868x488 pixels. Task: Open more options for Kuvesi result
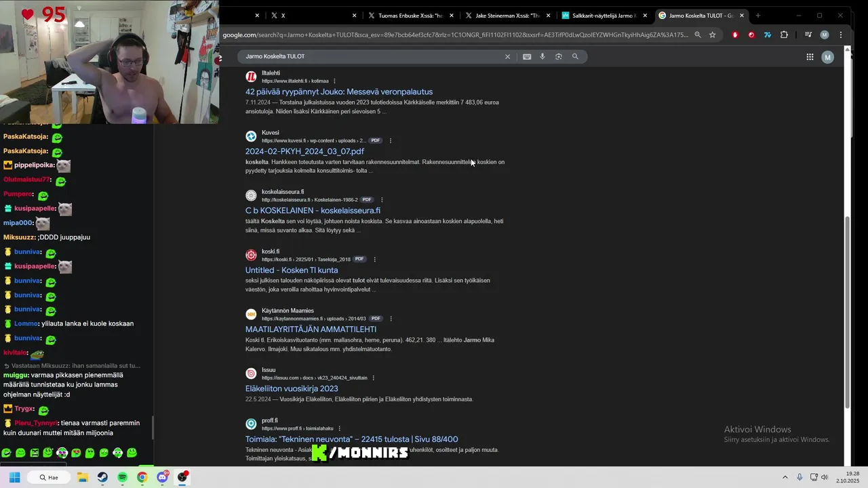tap(391, 140)
